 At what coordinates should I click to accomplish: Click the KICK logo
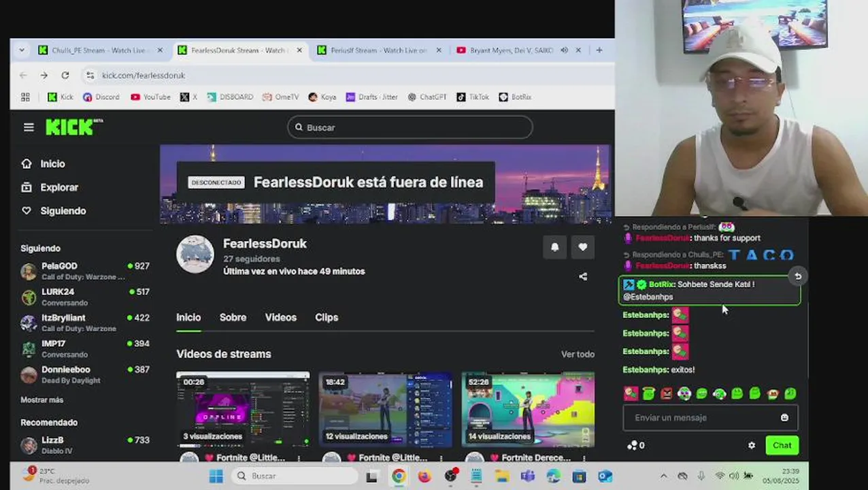(x=73, y=127)
